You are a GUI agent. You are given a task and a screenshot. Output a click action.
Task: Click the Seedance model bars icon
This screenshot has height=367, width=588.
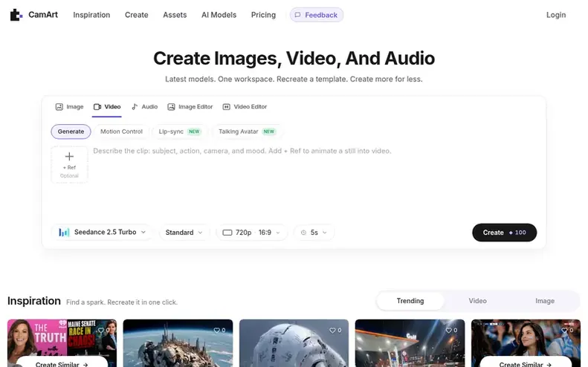(64, 233)
